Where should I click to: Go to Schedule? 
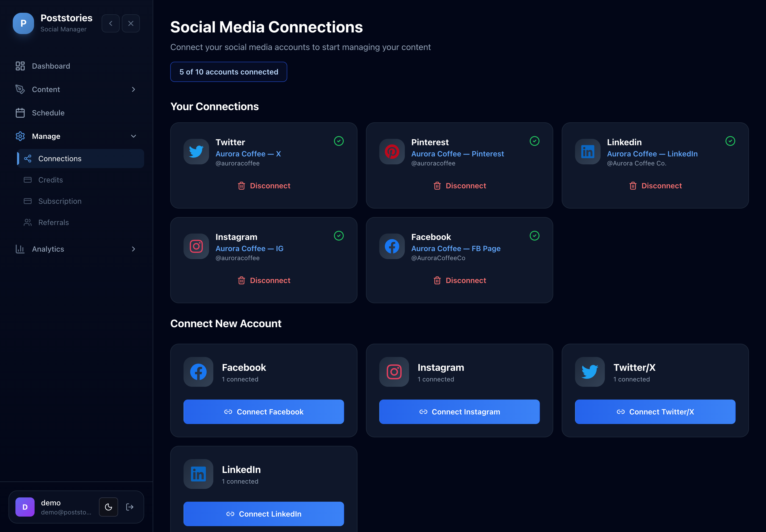76,113
